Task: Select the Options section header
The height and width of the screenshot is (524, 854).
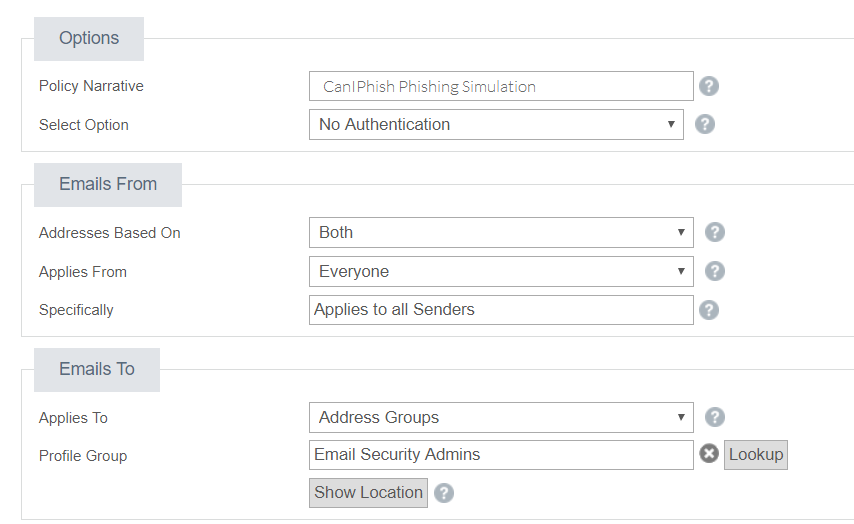Action: pos(89,38)
